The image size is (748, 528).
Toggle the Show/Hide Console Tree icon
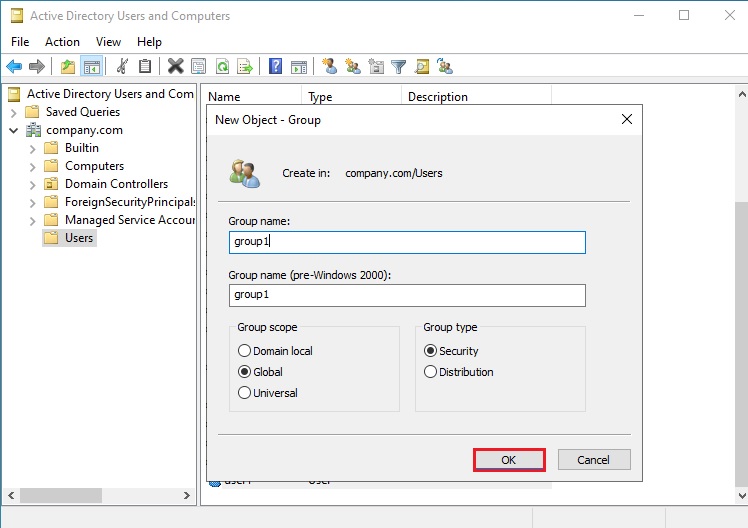tap(91, 66)
